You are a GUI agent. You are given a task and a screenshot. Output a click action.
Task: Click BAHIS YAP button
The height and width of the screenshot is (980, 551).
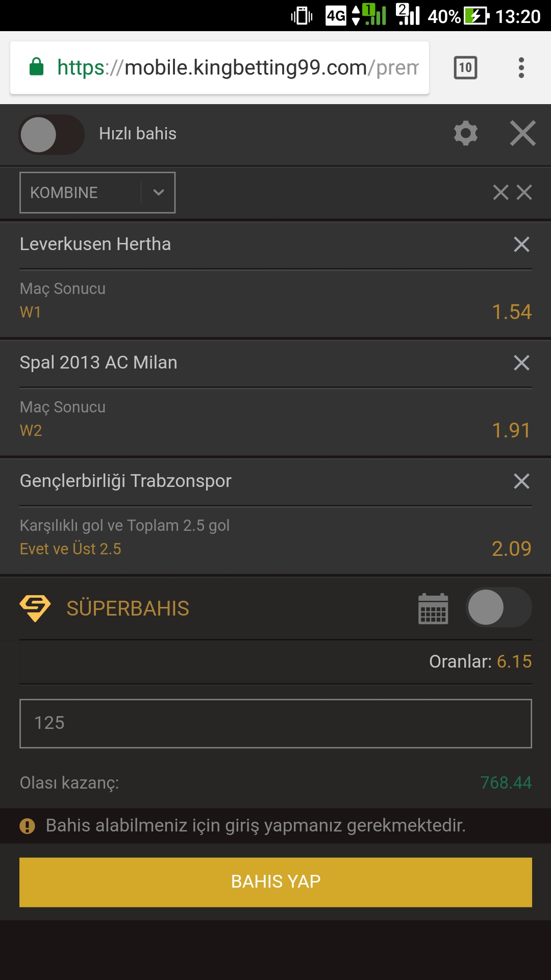tap(275, 882)
